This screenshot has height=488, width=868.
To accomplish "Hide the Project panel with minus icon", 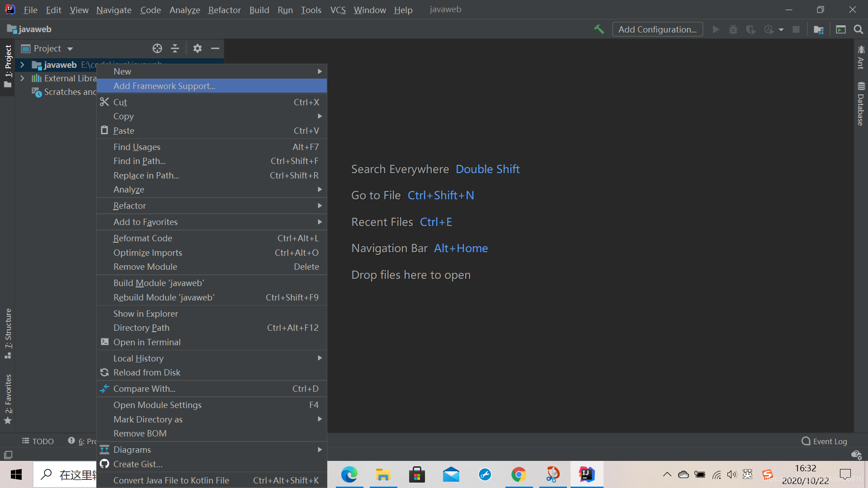I will click(x=215, y=48).
